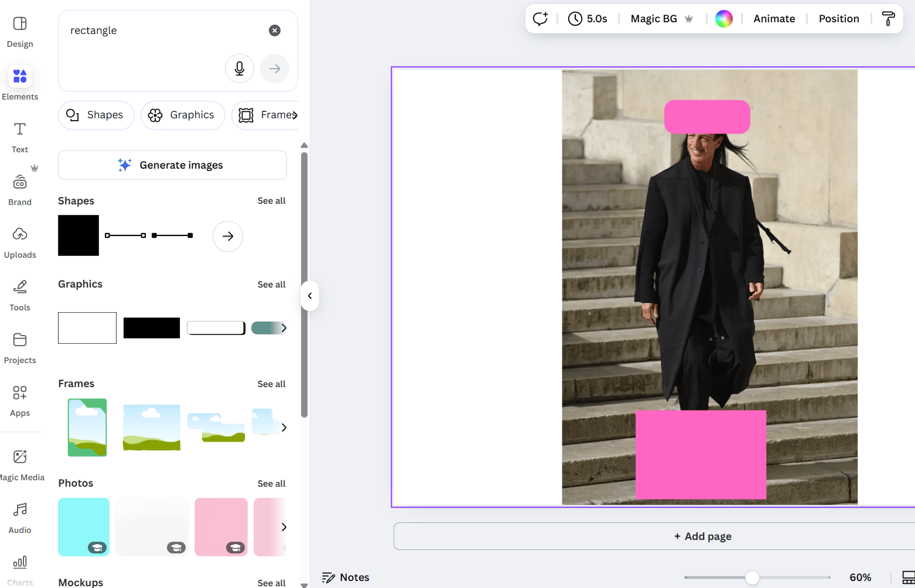Open the Apps panel

[x=20, y=401]
